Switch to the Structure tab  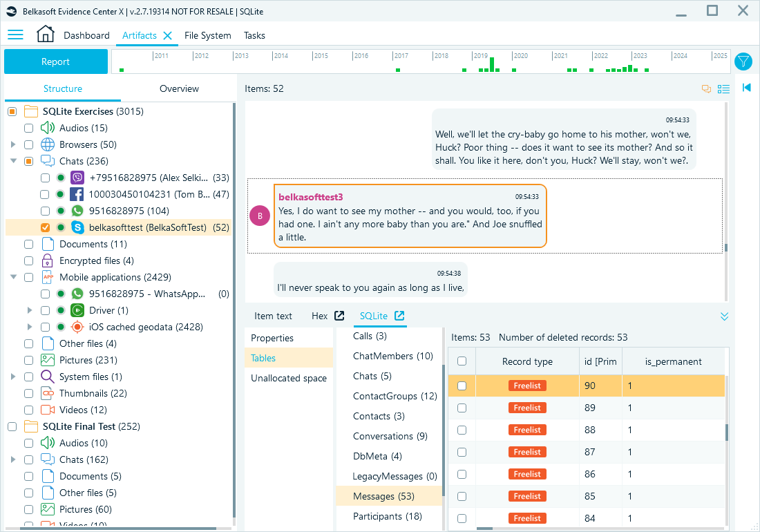point(62,88)
